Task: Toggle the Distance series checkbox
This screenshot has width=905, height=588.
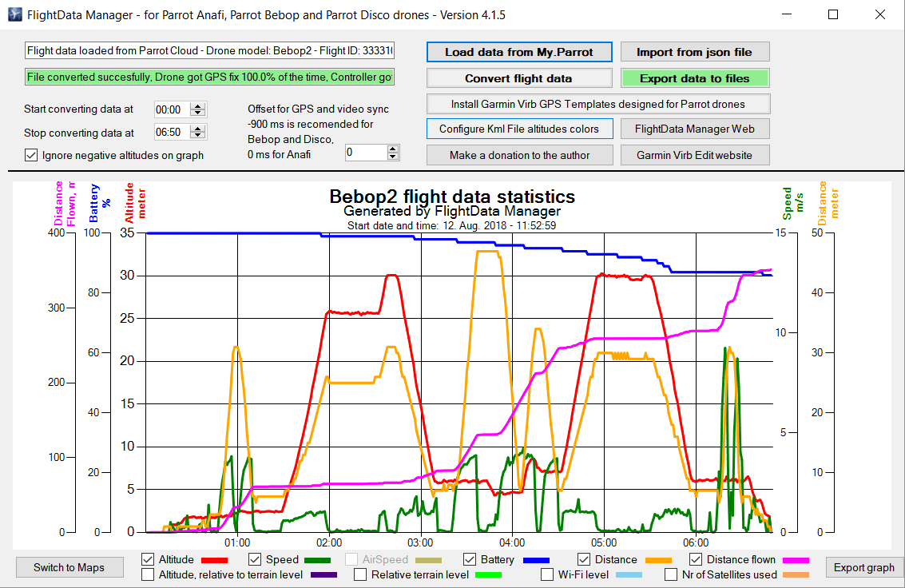Action: (584, 559)
